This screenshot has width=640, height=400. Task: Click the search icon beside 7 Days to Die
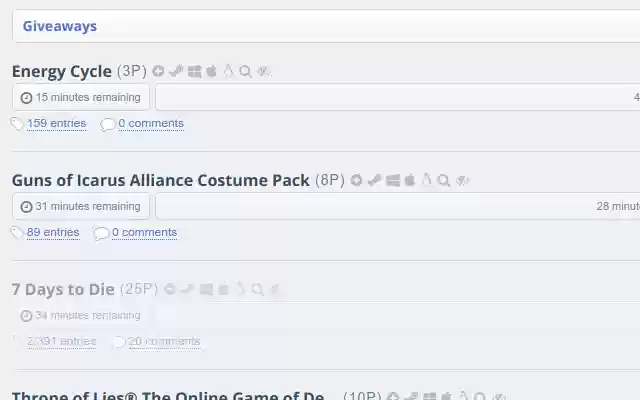point(257,289)
